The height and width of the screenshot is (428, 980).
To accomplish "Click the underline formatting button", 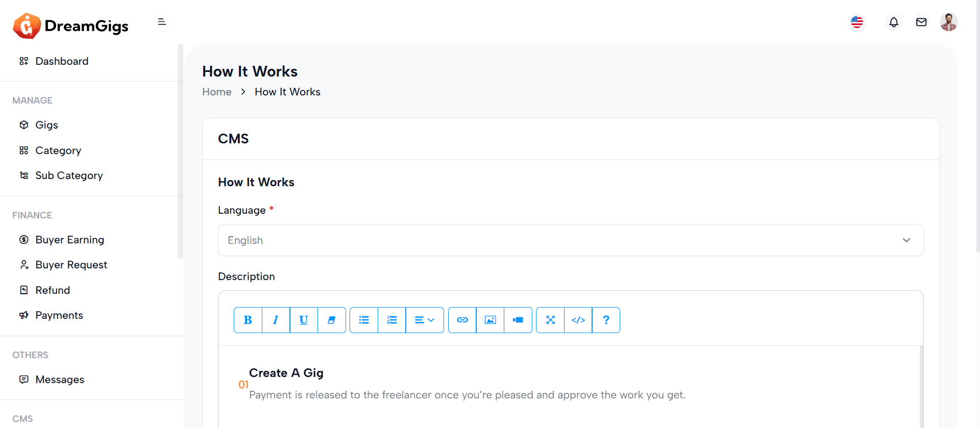I will pos(304,320).
